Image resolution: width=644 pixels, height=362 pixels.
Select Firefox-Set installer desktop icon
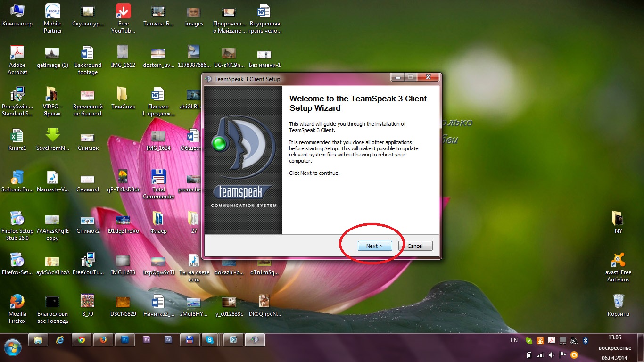[x=17, y=263]
